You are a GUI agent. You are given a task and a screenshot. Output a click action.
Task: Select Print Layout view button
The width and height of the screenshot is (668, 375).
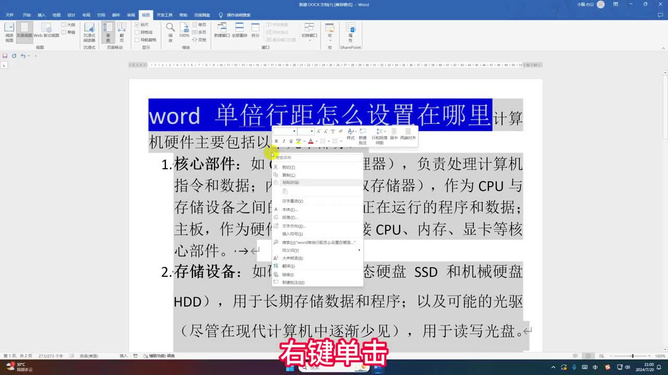(24, 32)
